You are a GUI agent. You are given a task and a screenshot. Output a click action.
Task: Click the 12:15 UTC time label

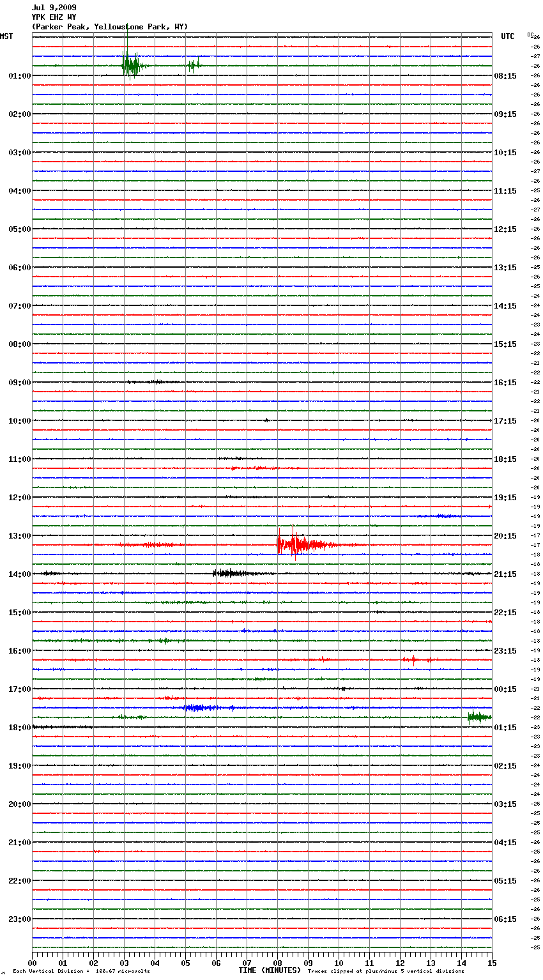click(x=505, y=229)
